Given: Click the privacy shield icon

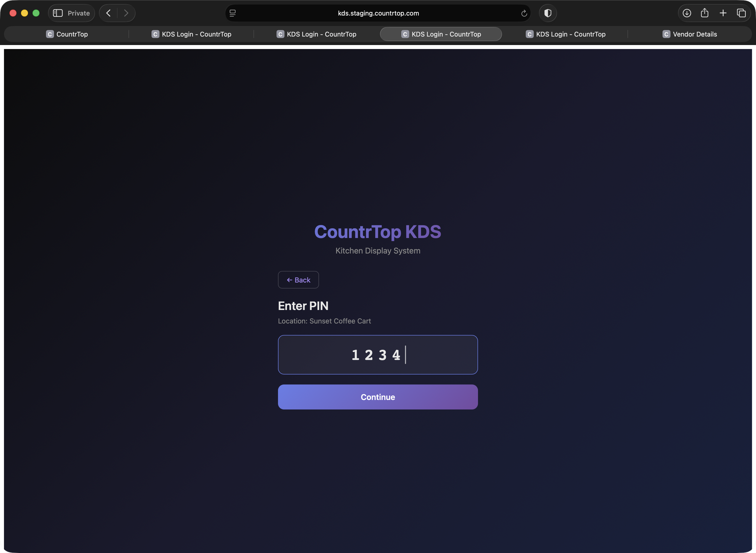Looking at the screenshot, I should tap(548, 13).
